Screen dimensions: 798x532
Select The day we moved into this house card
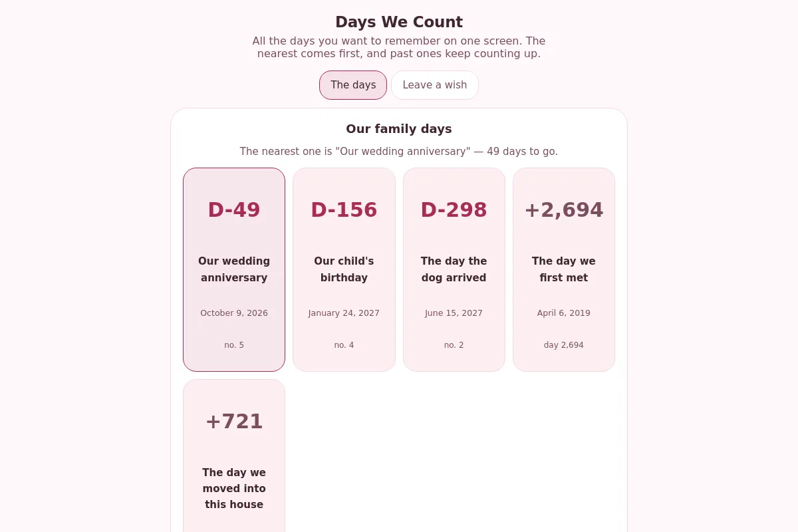[234, 456]
